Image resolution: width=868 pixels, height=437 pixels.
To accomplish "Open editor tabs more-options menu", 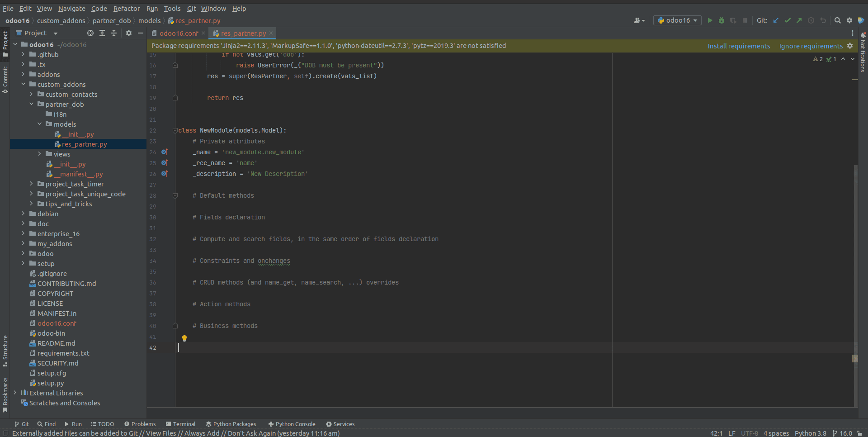I will (853, 33).
